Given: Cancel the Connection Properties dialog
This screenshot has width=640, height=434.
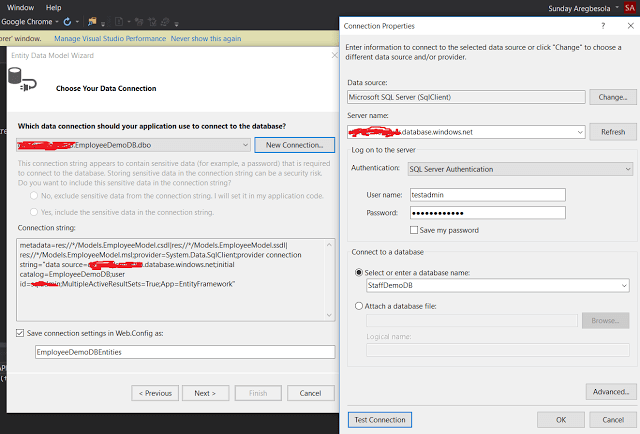Looking at the screenshot, I should 613,420.
